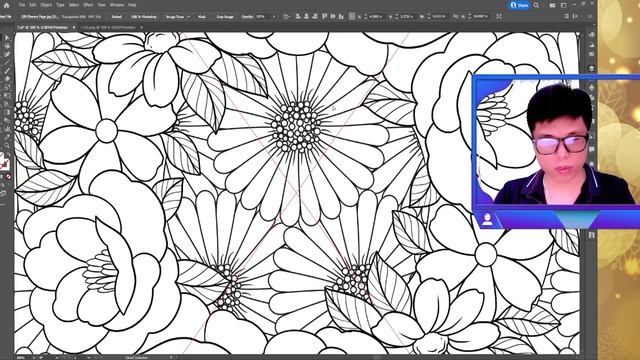
Task: Open the Type menu
Action: (60, 5)
